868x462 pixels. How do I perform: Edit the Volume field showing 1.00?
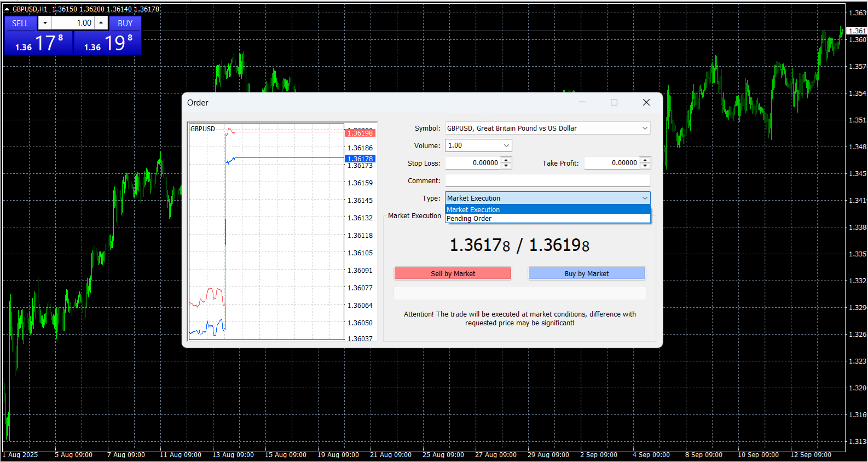pyautogui.click(x=473, y=145)
